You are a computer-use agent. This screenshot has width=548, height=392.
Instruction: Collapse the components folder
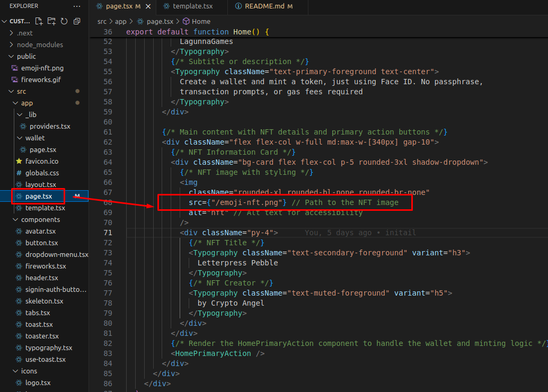pos(44,219)
